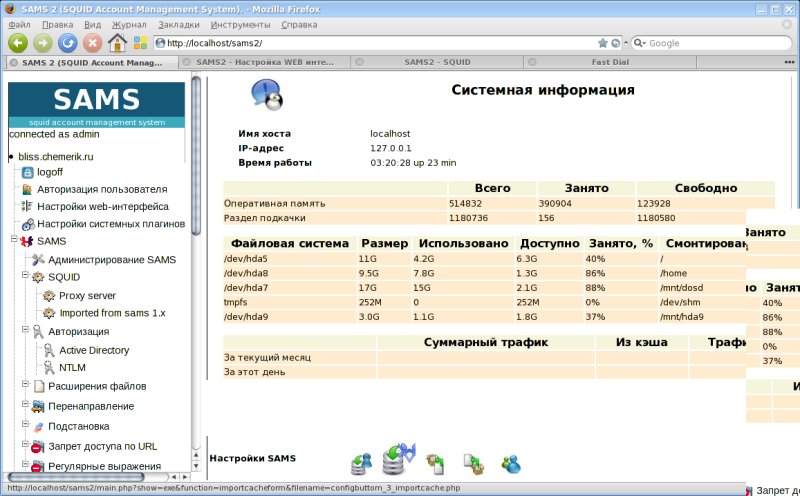The width and height of the screenshot is (800, 496).
Task: Close the Fast Dial tab
Action: pyautogui.click(x=532, y=62)
